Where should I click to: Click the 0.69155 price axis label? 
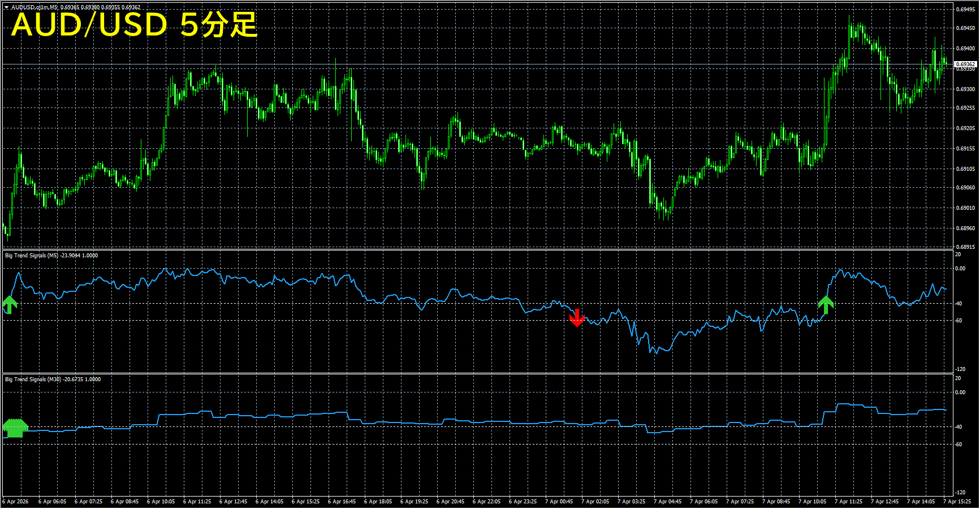[965, 149]
